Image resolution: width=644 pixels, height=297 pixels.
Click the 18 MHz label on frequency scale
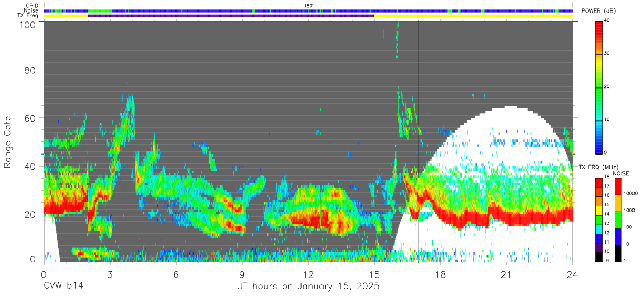pos(608,178)
